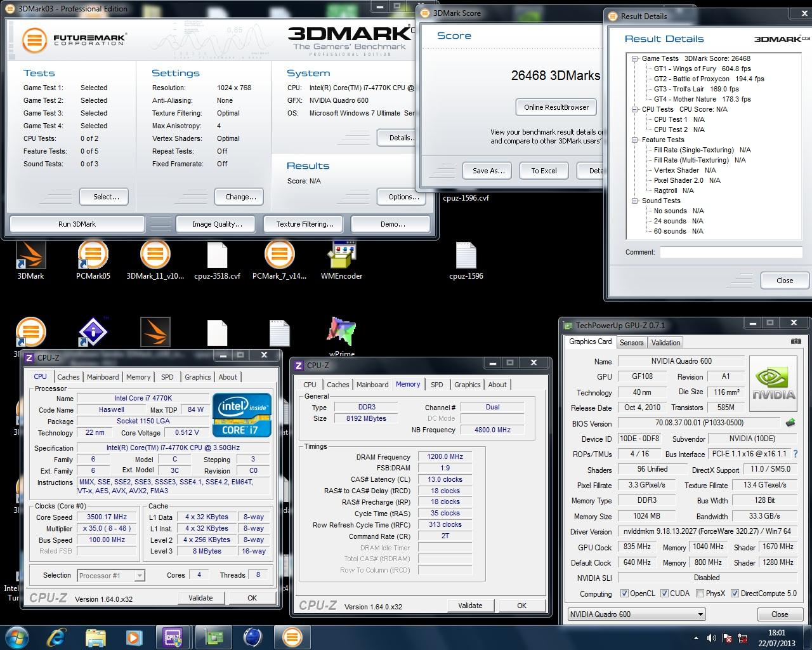
Task: Toggle the CUDA checkbox in GPU-Z
Action: point(664,594)
